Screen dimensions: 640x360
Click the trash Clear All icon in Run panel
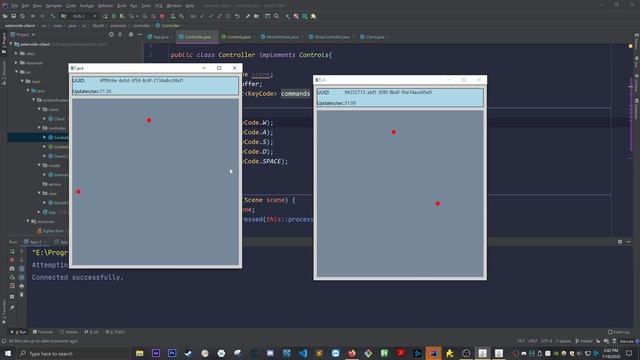click(x=22, y=295)
